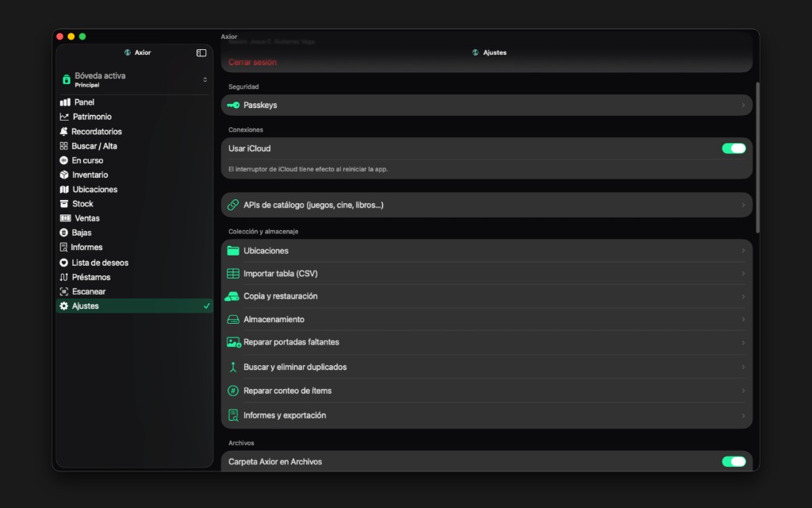Click the Reparar portadas photo icon

tap(234, 342)
